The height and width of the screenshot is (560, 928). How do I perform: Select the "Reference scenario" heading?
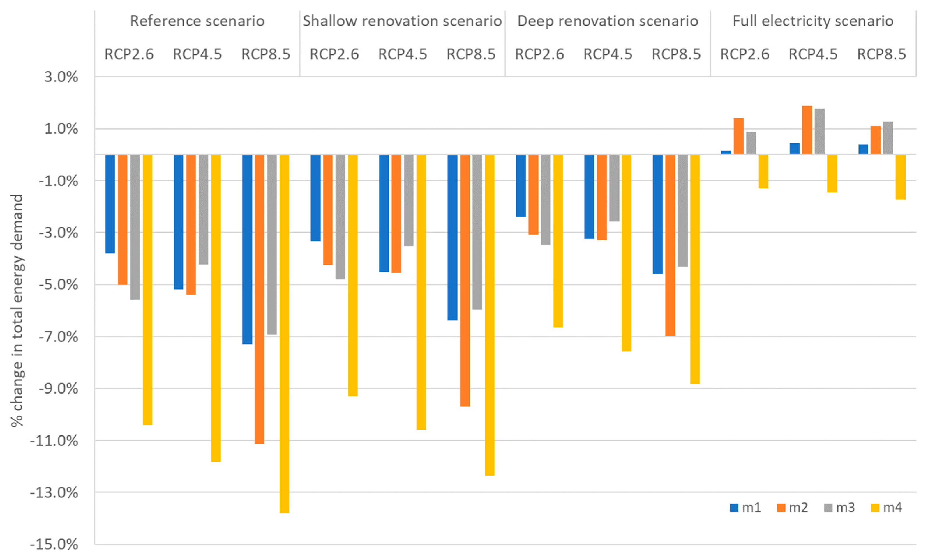197,21
